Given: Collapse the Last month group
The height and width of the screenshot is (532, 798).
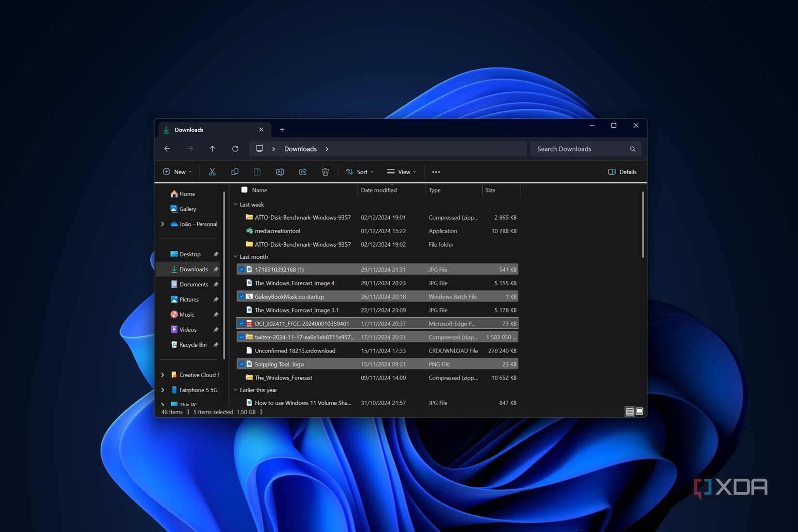Looking at the screenshot, I should coord(236,257).
